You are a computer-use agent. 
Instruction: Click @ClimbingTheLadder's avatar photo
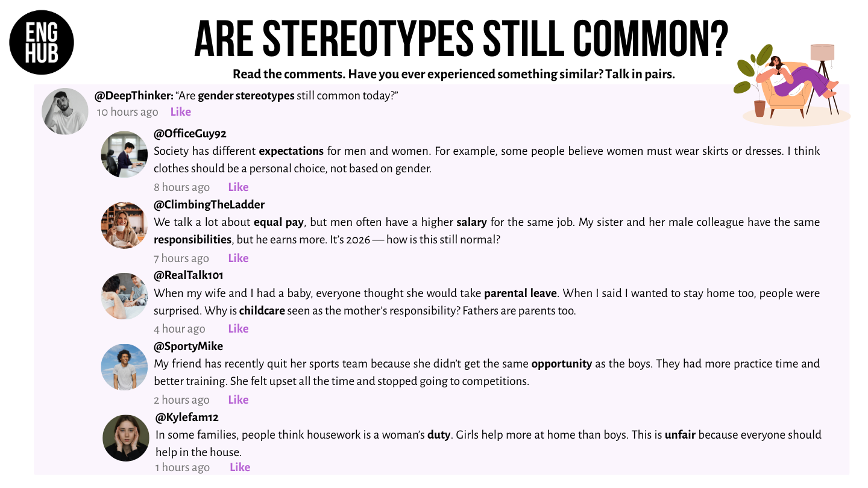[x=124, y=225]
